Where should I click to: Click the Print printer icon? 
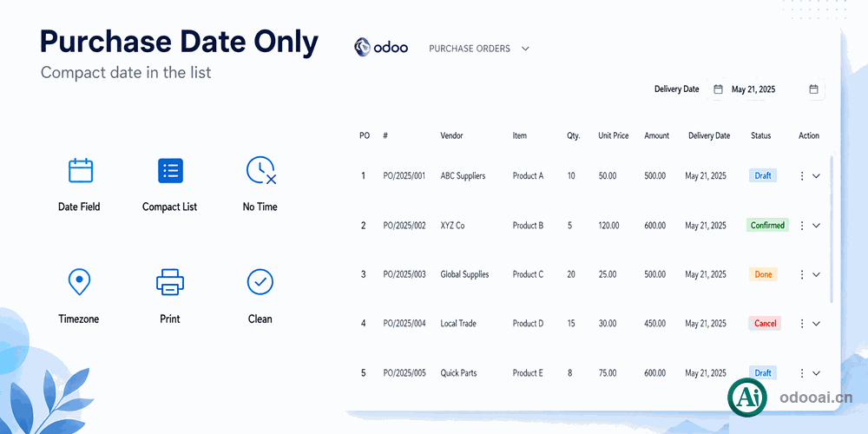[170, 282]
